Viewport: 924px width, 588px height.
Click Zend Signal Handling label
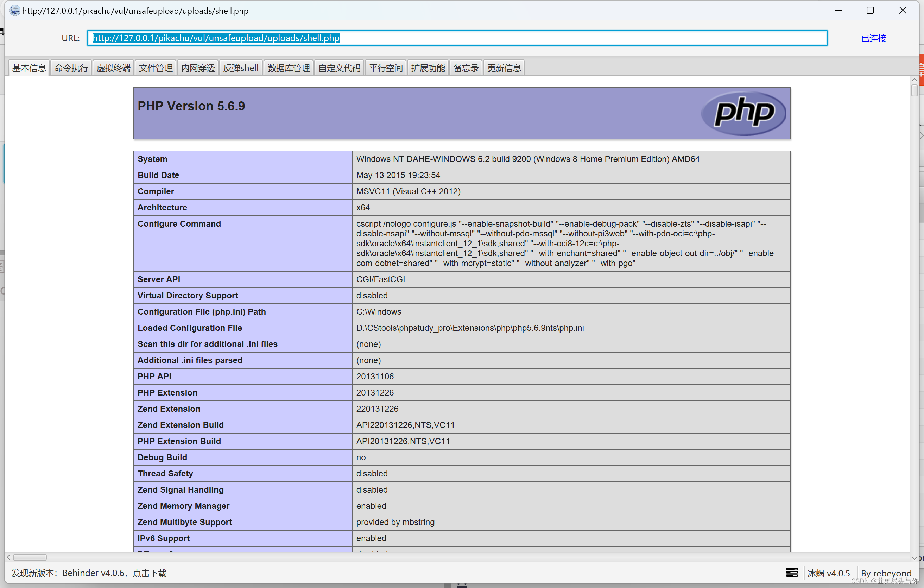pos(181,489)
